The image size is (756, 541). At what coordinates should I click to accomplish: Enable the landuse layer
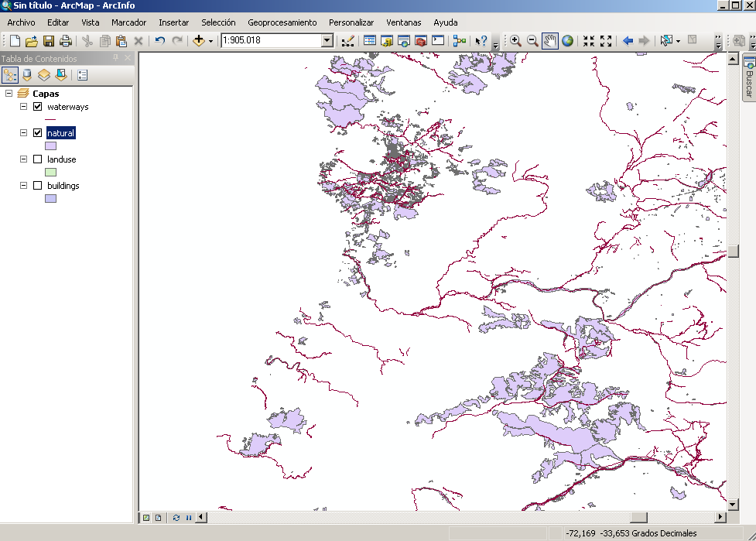pos(36,159)
